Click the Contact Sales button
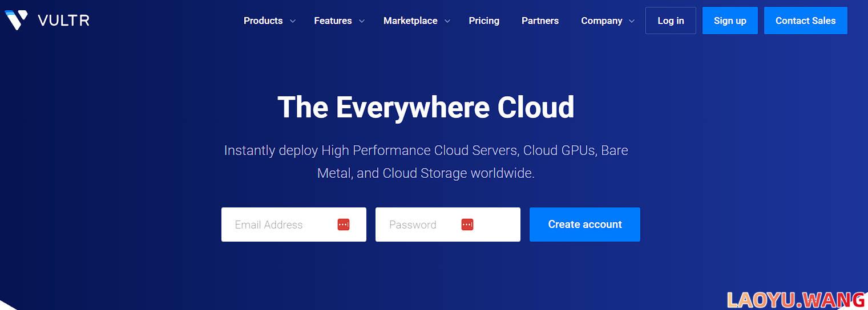 [x=805, y=21]
